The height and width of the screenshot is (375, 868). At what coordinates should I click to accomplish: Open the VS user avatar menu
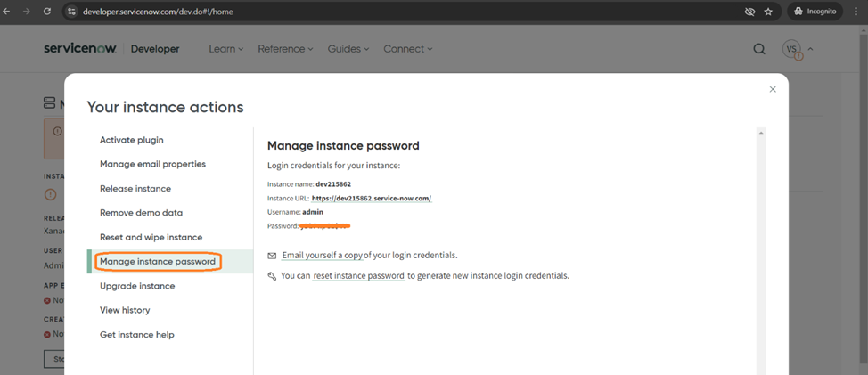[791, 49]
